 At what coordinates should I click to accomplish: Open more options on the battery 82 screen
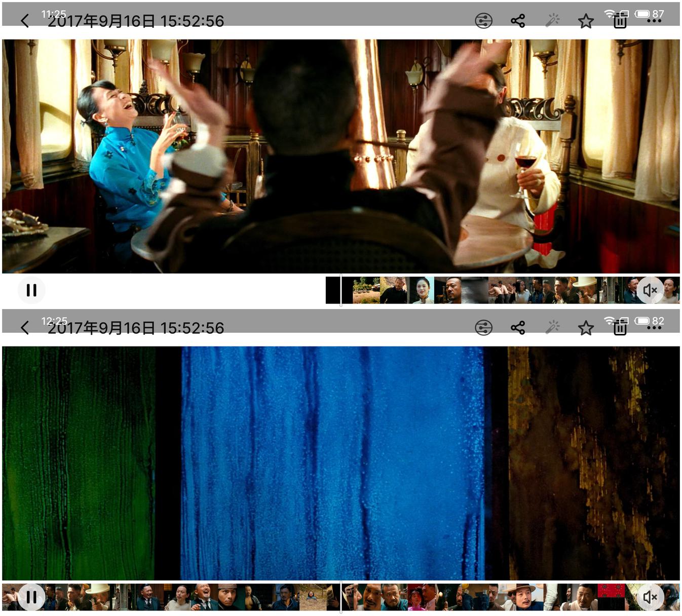[x=654, y=328]
